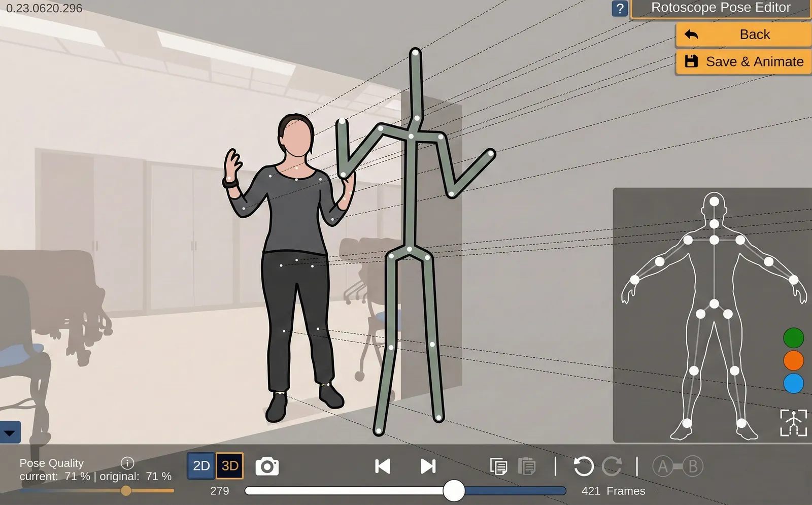This screenshot has height=505, width=812.
Task: Expand the blue dropdown arrow at left edge
Action: coord(10,433)
